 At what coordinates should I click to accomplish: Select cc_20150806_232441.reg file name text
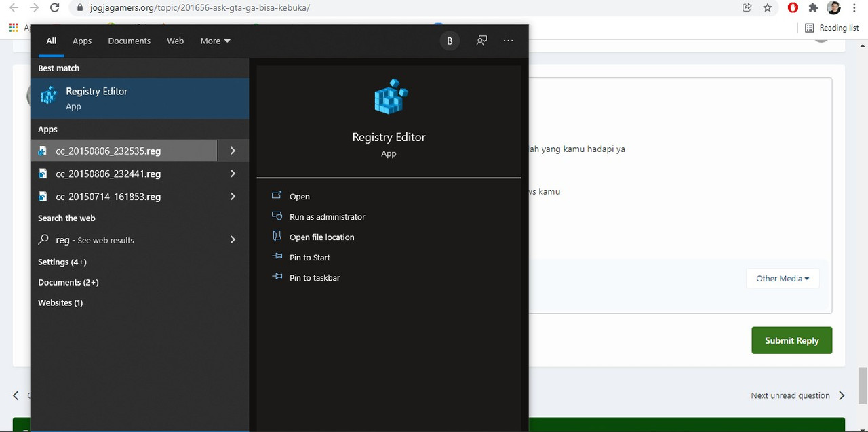point(108,174)
